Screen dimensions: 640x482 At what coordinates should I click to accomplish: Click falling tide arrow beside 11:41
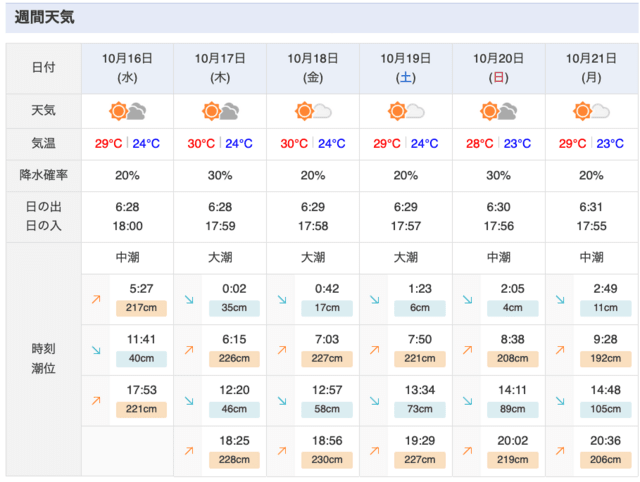coord(96,350)
